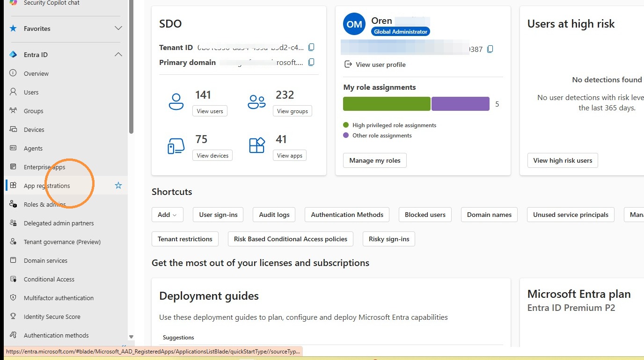Click the purple other role assignments bar
Screen dimensions: 644x360
(x=461, y=104)
